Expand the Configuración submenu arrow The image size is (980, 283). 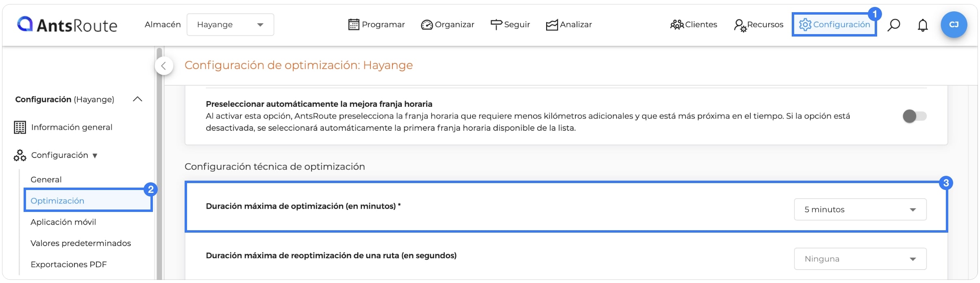coord(95,156)
